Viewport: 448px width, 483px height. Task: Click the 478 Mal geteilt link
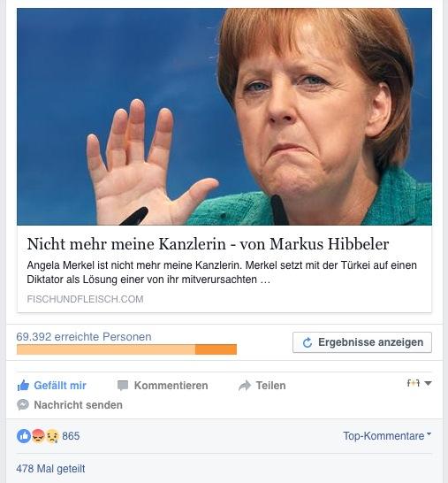point(50,469)
